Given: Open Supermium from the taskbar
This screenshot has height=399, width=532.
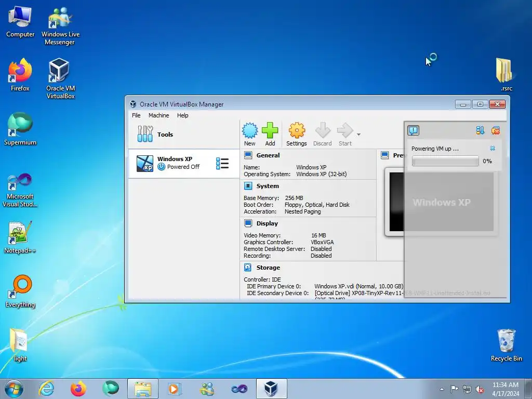Looking at the screenshot, I should click(x=111, y=389).
